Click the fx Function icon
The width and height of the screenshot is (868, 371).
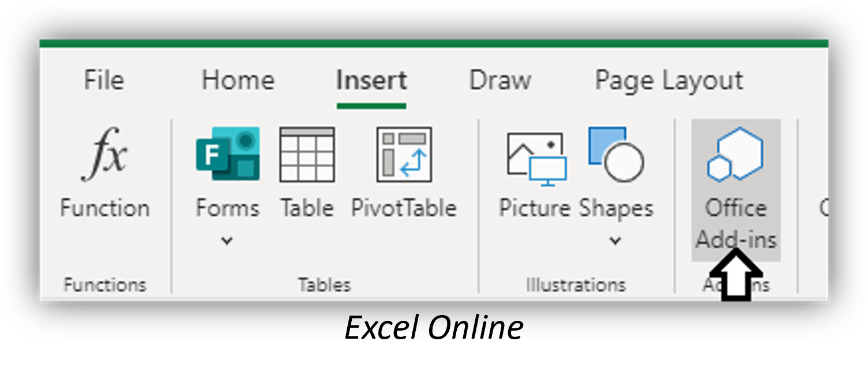104,155
